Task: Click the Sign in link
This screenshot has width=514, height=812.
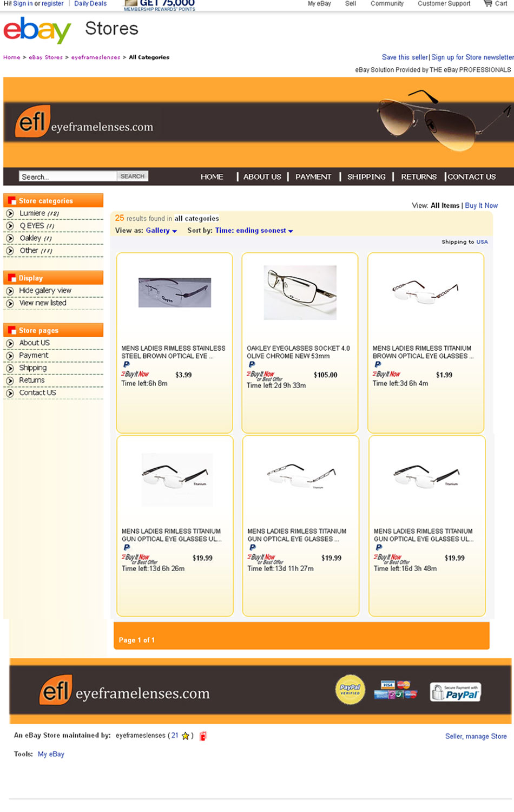Action: tap(23, 3)
